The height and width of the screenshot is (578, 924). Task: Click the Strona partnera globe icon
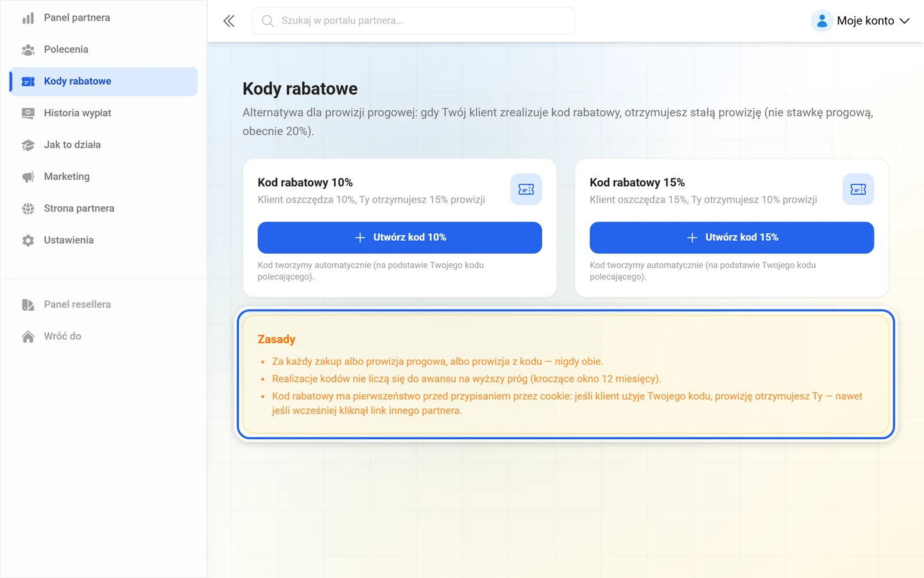pos(28,209)
